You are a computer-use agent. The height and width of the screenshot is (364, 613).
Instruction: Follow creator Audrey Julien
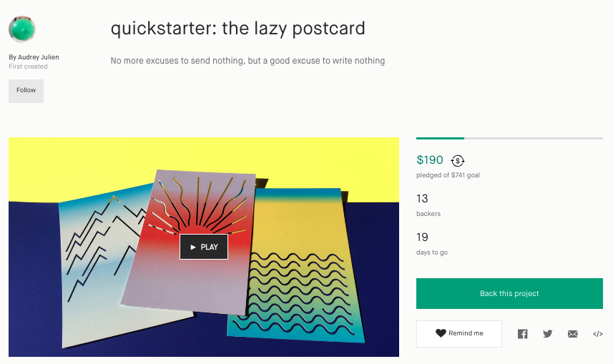click(26, 91)
